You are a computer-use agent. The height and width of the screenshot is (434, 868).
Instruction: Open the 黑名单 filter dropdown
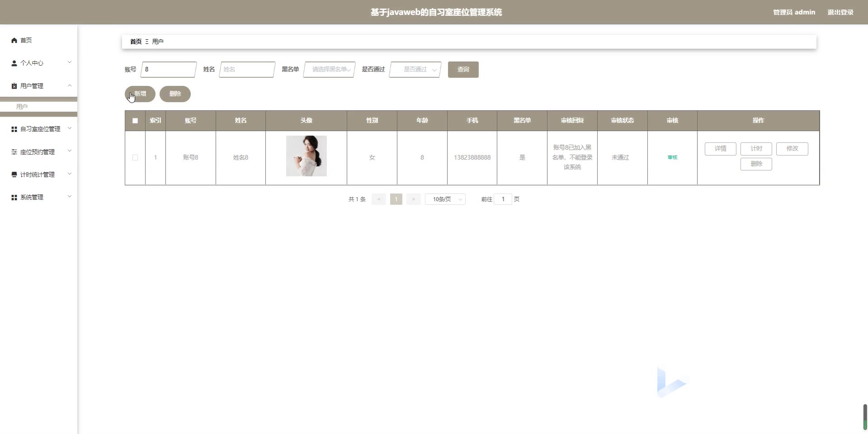[330, 70]
